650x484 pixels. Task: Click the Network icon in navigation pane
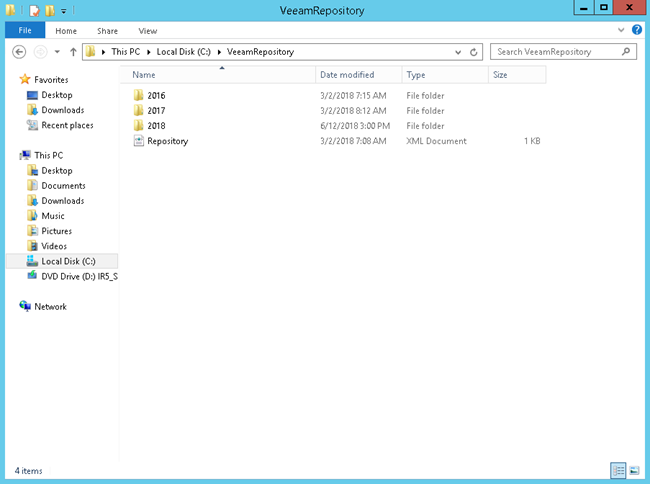tap(25, 306)
